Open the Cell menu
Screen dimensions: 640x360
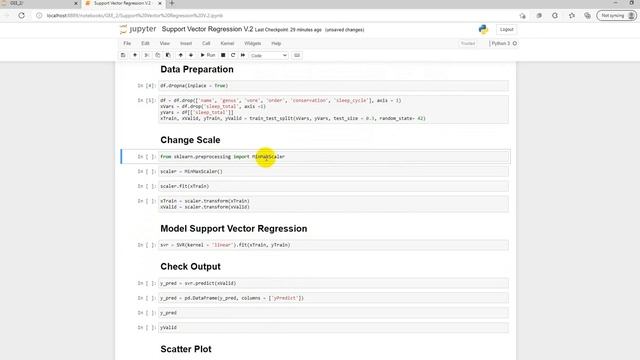(x=206, y=43)
